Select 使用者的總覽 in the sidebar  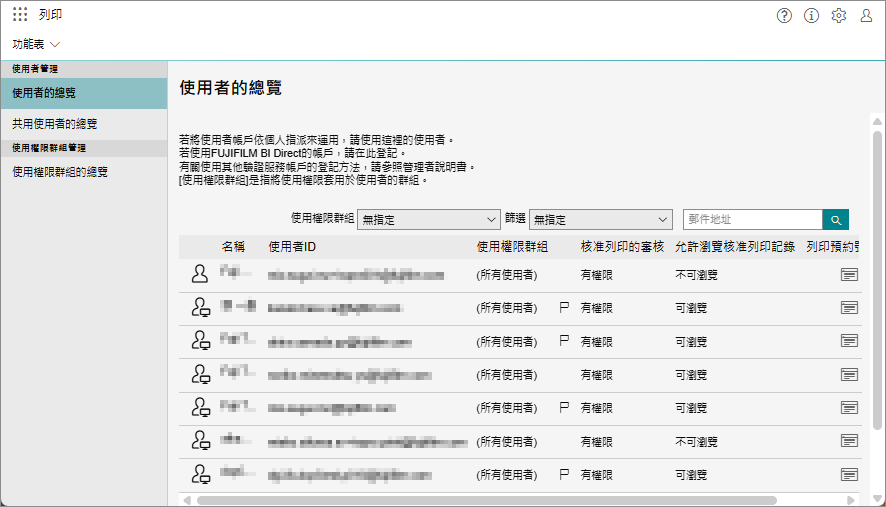click(x=83, y=93)
